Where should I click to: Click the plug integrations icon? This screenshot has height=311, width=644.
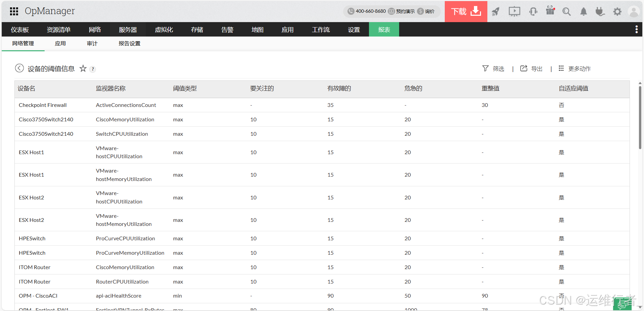click(600, 12)
